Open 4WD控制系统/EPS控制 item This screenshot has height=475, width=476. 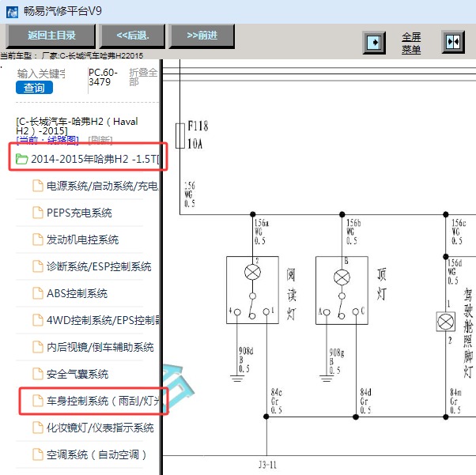click(x=103, y=320)
